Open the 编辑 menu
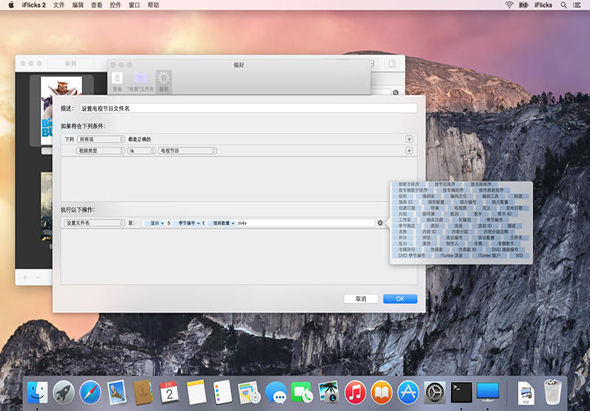590x411 pixels. coord(78,5)
